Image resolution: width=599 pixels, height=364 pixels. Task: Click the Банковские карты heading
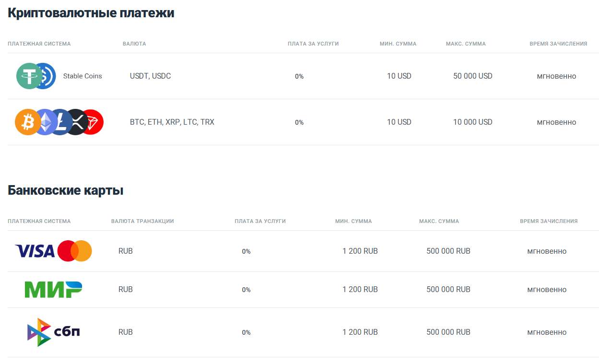(x=65, y=190)
